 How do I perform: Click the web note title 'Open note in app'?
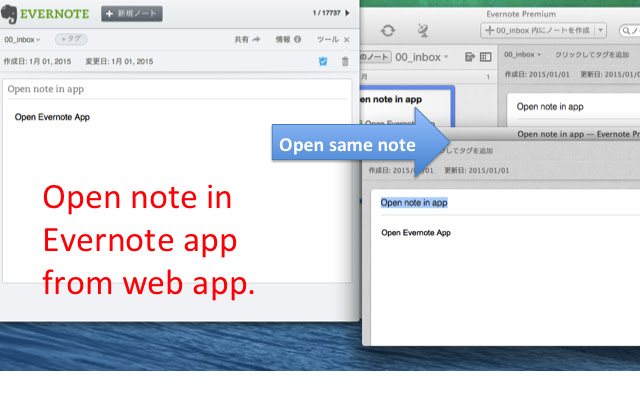(46, 89)
